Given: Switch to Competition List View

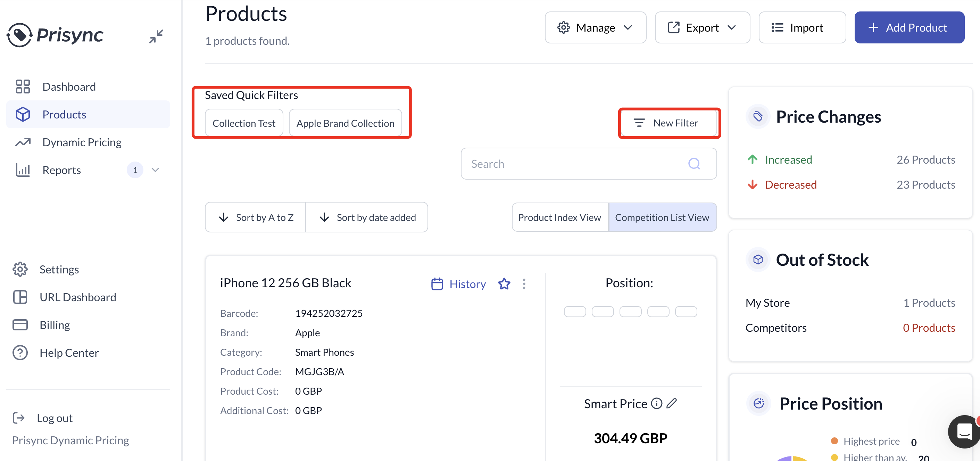Looking at the screenshot, I should [662, 217].
